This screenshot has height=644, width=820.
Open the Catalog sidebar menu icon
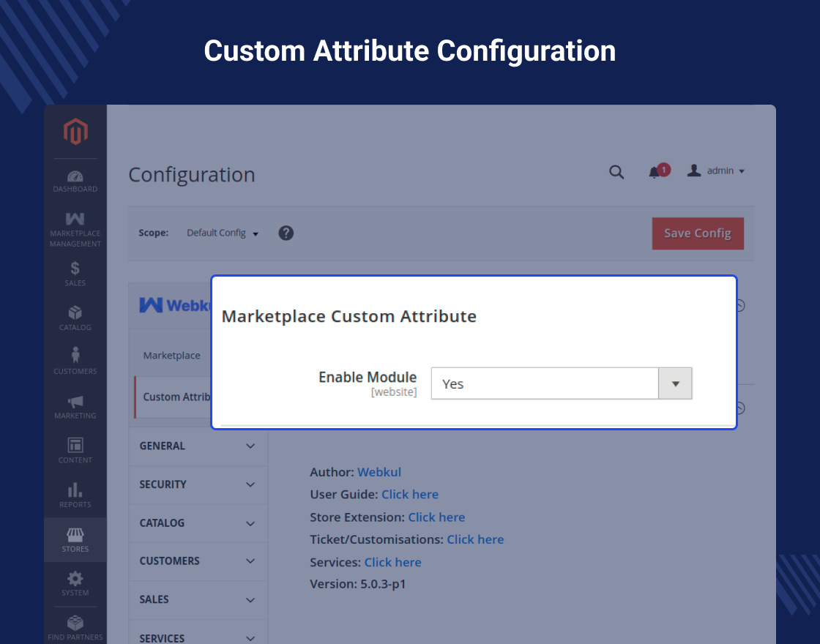click(x=75, y=312)
